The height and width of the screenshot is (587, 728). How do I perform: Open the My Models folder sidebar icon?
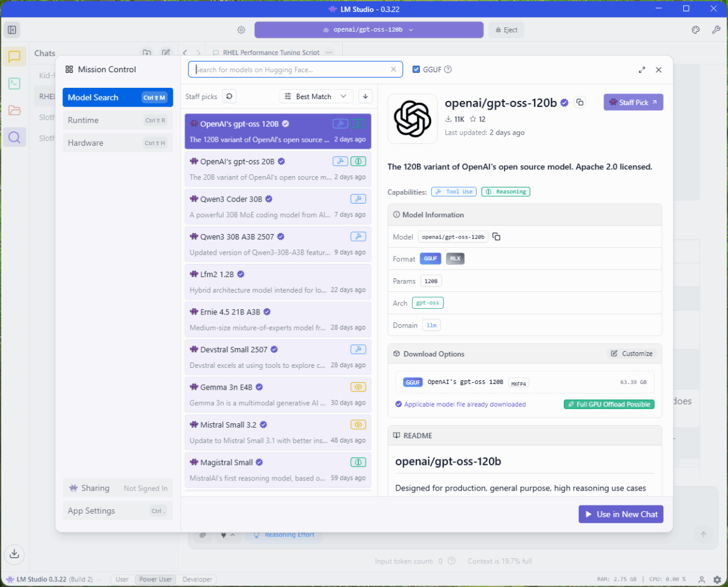coord(14,110)
